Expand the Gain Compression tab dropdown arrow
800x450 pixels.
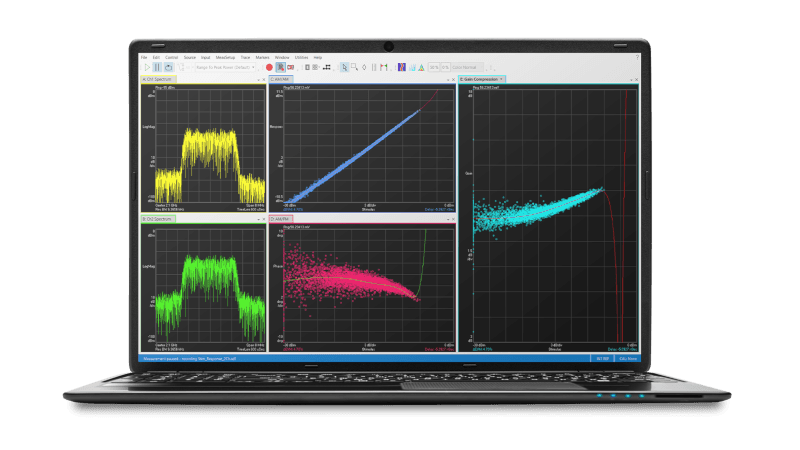(502, 79)
